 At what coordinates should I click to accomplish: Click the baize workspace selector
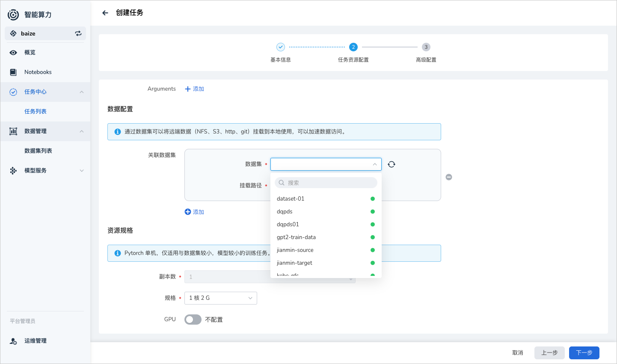pos(45,33)
